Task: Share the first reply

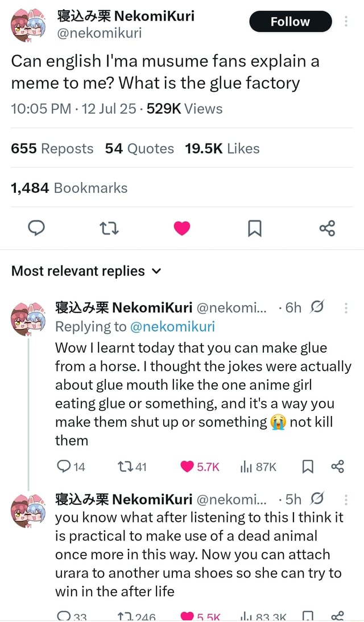Action: click(x=337, y=466)
